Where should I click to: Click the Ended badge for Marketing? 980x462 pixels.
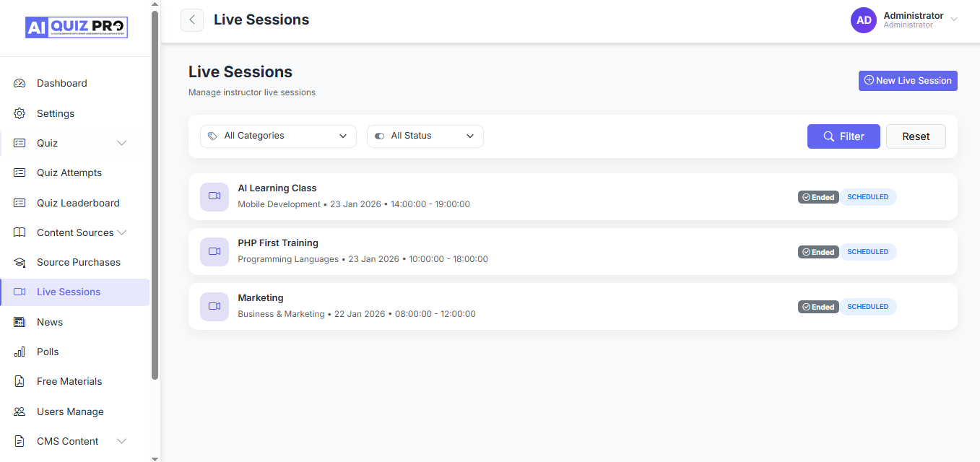pos(818,307)
